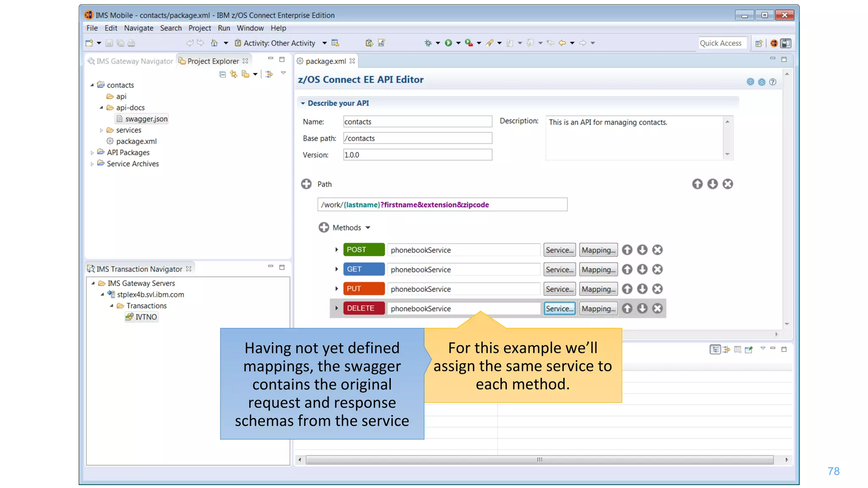Screen dimensions: 868x488
Task: Open the Navigate menu
Action: 139,28
